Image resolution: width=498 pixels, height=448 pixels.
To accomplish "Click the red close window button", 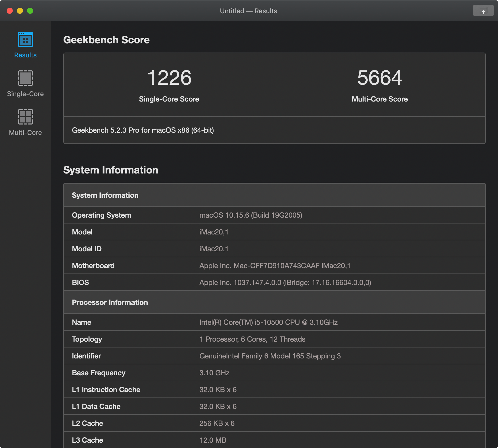I will 10,11.
